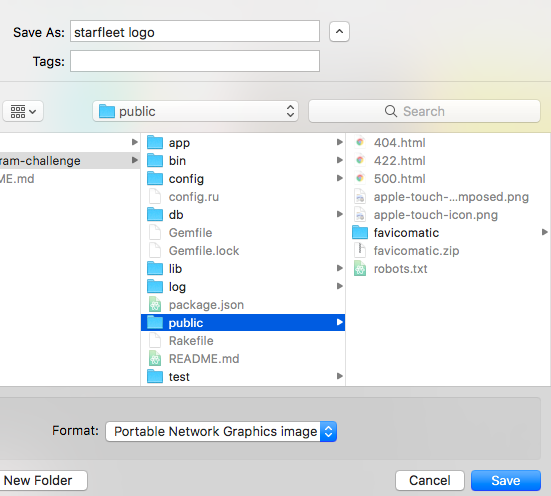Screen dimensions: 551x496
Task: Click the README.md file icon in project column
Action: (155, 359)
